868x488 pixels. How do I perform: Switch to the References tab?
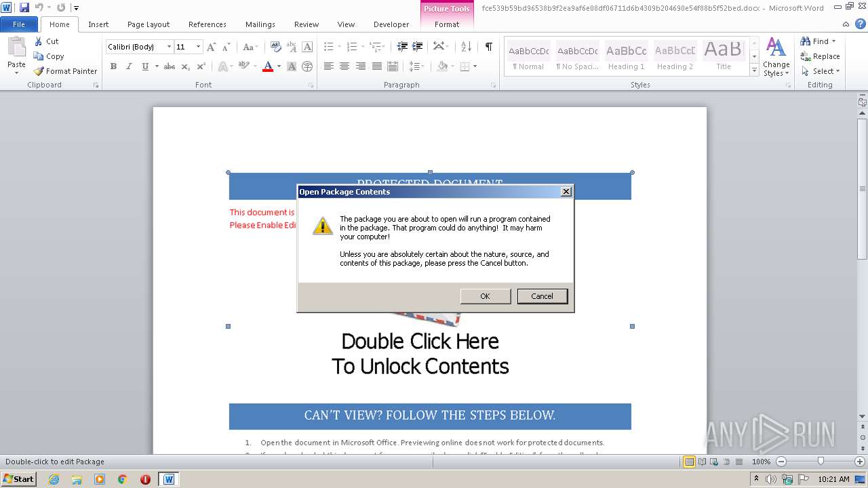pos(208,24)
